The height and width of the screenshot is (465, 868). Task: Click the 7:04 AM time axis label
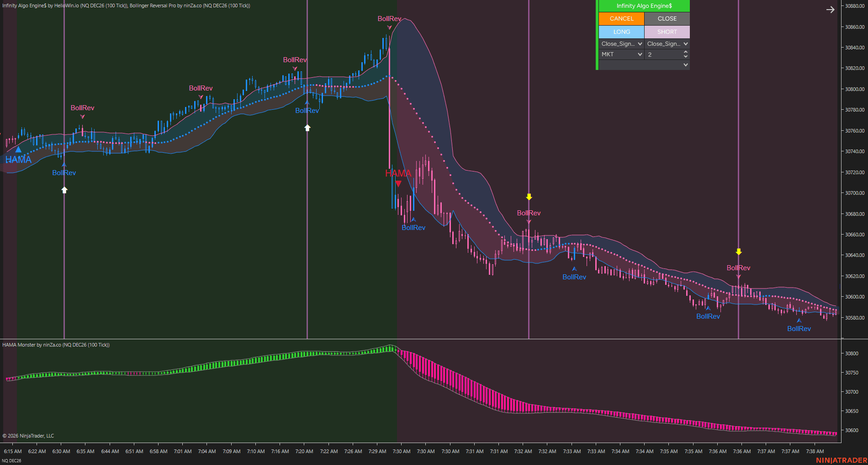(207, 451)
